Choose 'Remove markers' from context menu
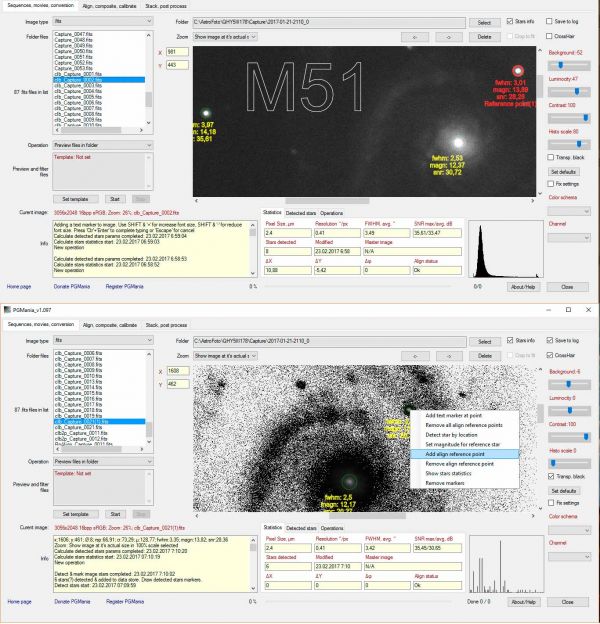Viewport: 600px width, 624px height. 465,483
